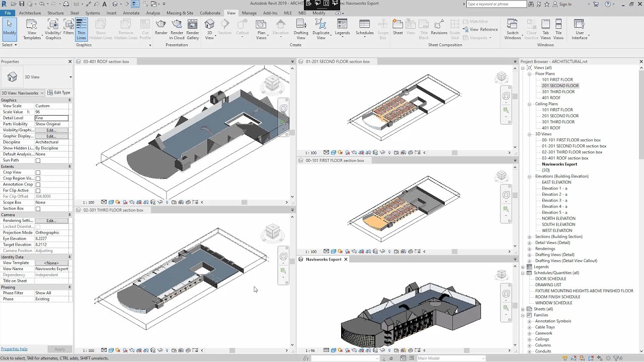Collapse Schedules/Quantities node
This screenshot has height=362, width=644.
pyautogui.click(x=523, y=273)
